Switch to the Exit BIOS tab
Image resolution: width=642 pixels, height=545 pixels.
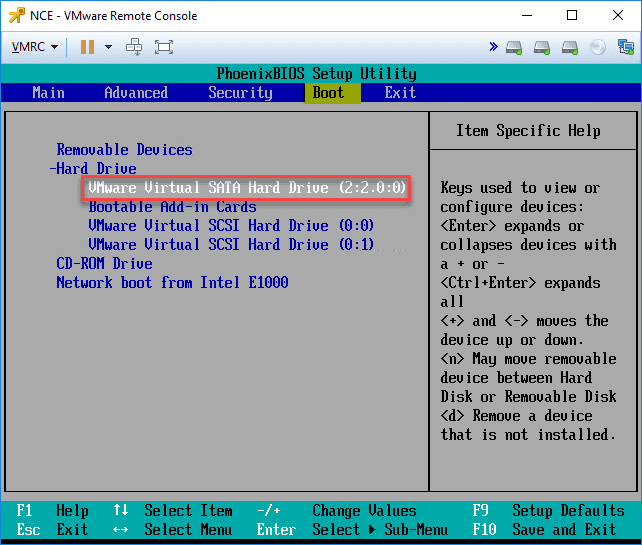tap(400, 93)
